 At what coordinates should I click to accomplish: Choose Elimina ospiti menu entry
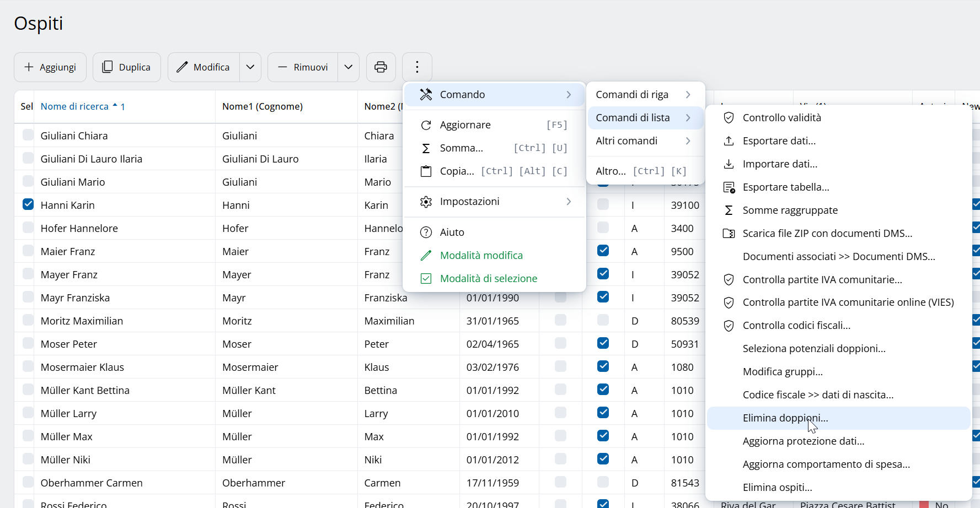[x=838, y=488]
